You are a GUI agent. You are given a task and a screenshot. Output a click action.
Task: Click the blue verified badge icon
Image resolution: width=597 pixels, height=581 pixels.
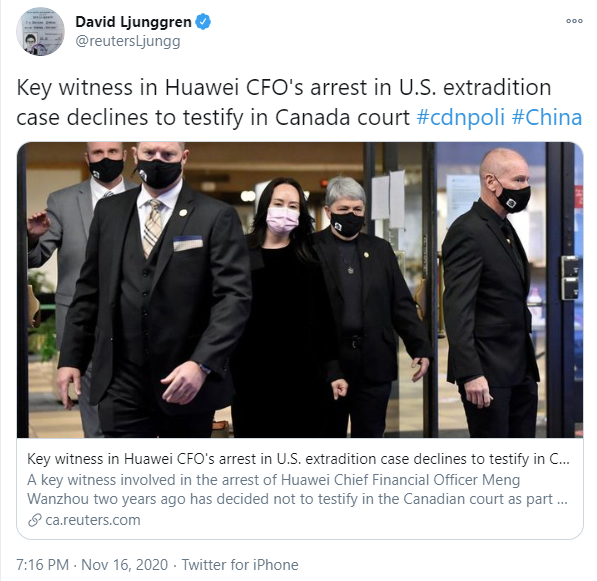203,22
